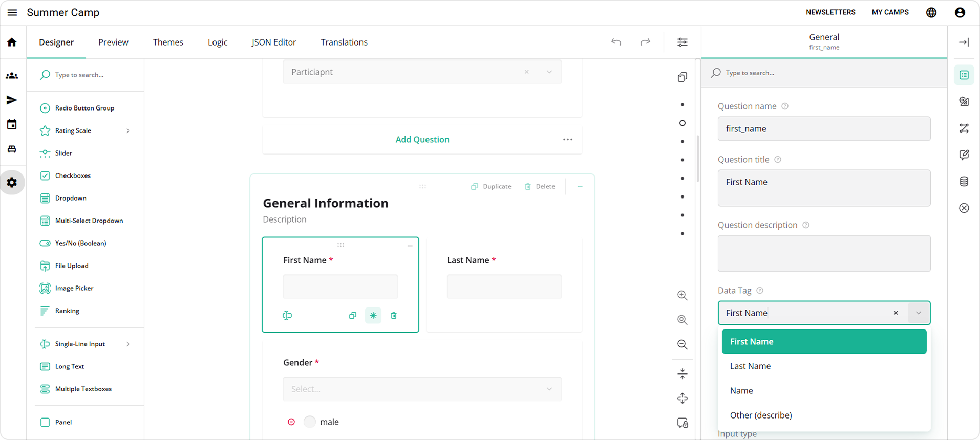This screenshot has height=440, width=980.
Task: Click the lock questions icon
Action: tap(683, 423)
